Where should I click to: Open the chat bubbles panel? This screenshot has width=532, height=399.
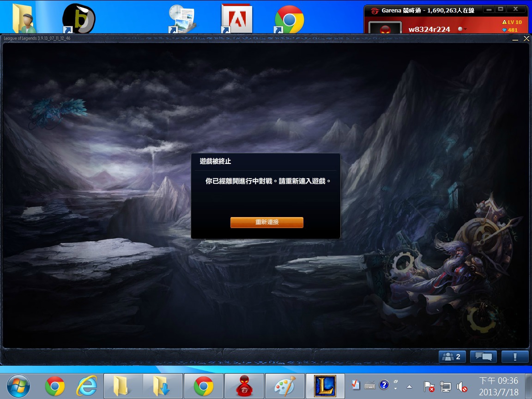(483, 357)
